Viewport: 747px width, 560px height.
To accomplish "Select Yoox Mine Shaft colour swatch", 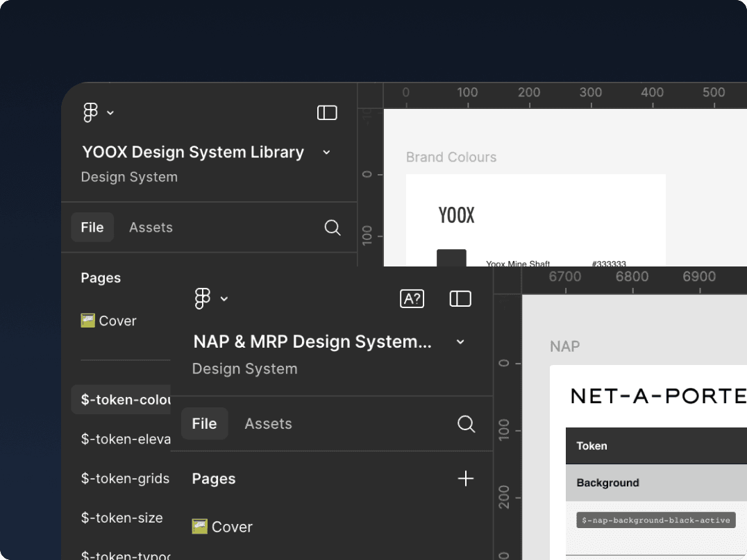I will (x=452, y=257).
